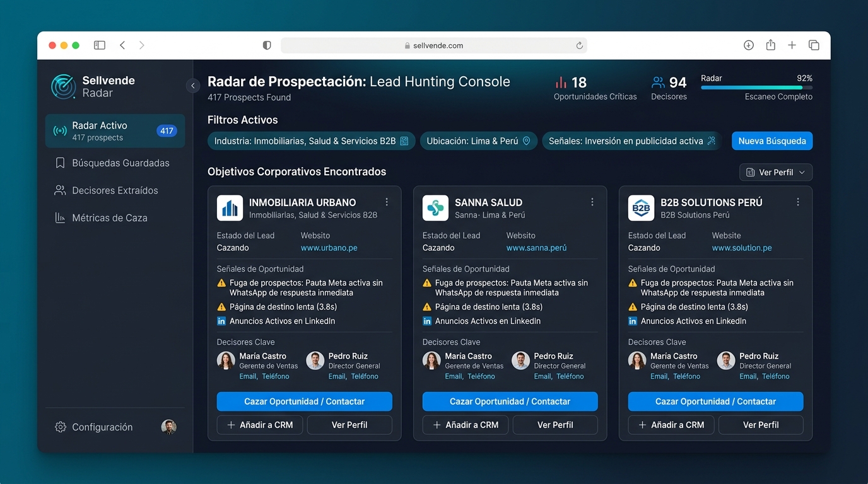868x484 pixels.
Task: Click Cazar Oportunidad / Contactar for Inmobiliaria Urbano
Action: point(305,401)
